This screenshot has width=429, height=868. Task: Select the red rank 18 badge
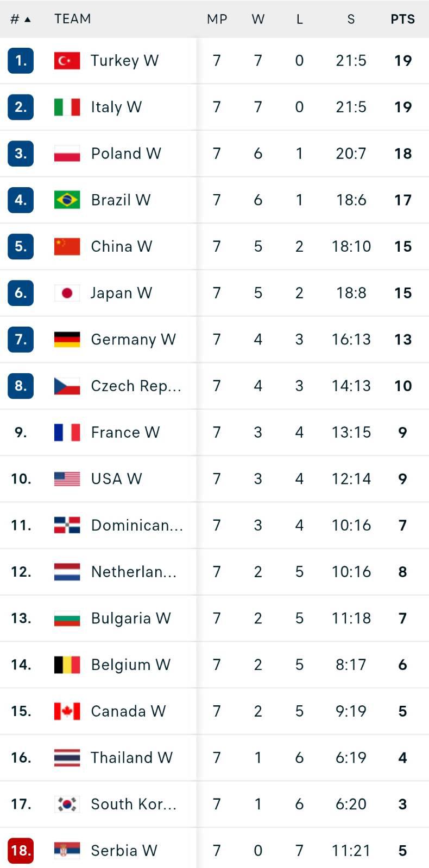[x=21, y=850]
